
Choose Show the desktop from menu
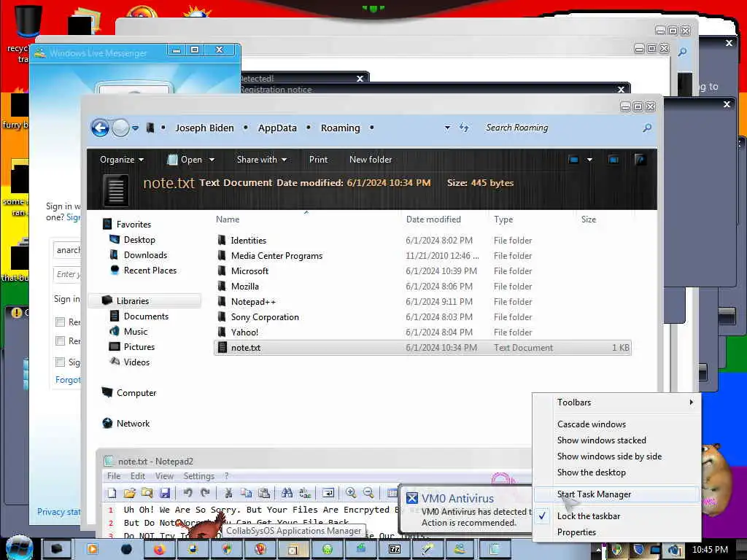pos(616,472)
